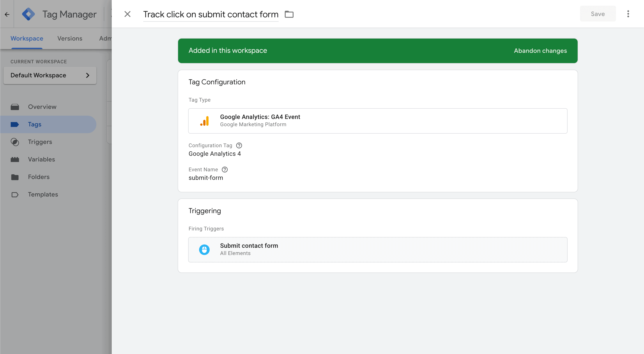Click the Tag Manager diamond logo
This screenshot has width=644, height=354.
(x=28, y=14)
